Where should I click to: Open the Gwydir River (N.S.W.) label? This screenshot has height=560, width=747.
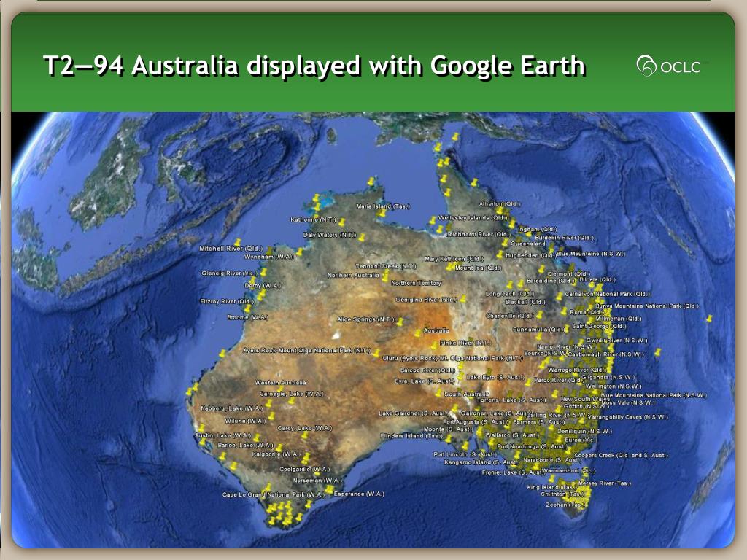[617, 341]
